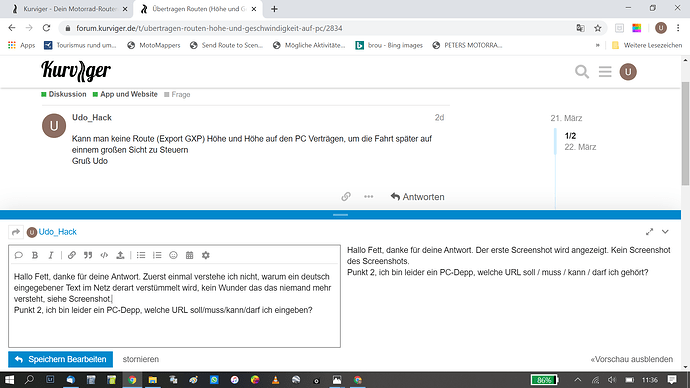Image resolution: width=690 pixels, height=388 pixels.
Task: Hide the preview via Vorschau ausblenden
Action: tap(631, 359)
